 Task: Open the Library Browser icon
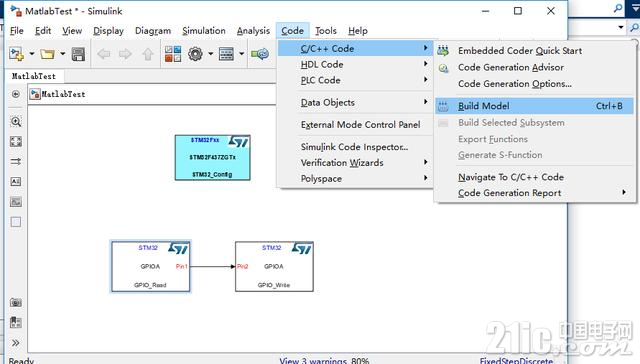(173, 54)
